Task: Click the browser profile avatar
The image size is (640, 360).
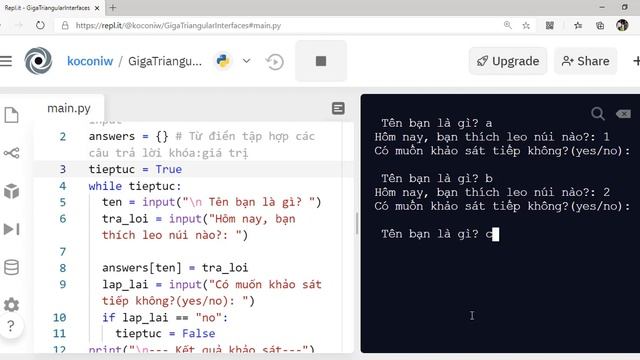Action: point(622,25)
